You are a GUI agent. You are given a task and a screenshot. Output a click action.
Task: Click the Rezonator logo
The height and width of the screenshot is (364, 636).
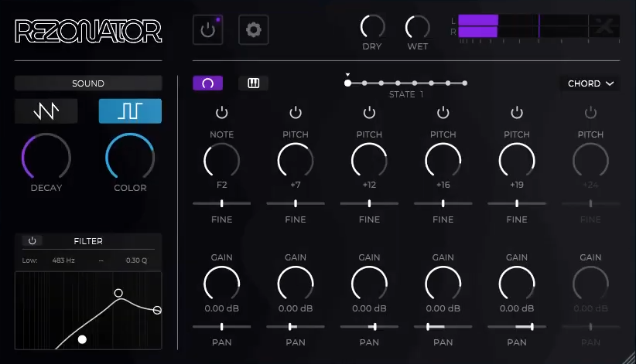(88, 31)
